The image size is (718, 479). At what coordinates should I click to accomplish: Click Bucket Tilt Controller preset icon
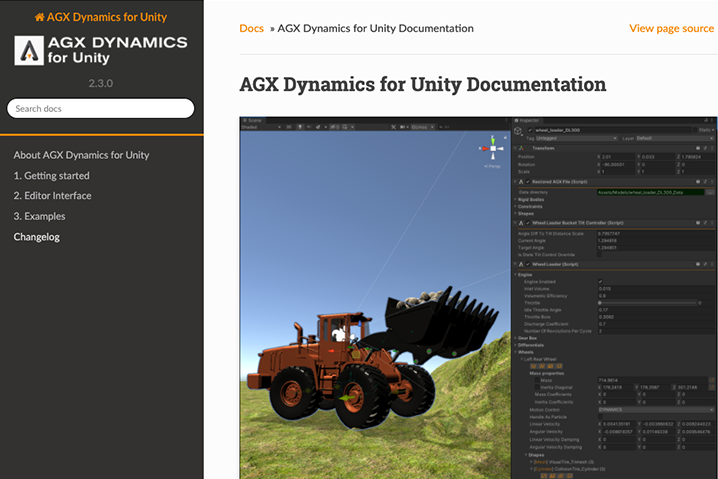coord(705,223)
